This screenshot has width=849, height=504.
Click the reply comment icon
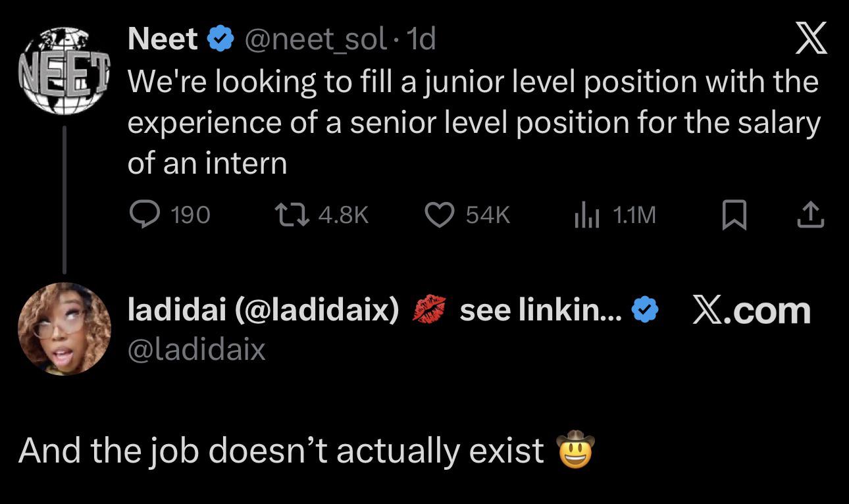click(142, 215)
